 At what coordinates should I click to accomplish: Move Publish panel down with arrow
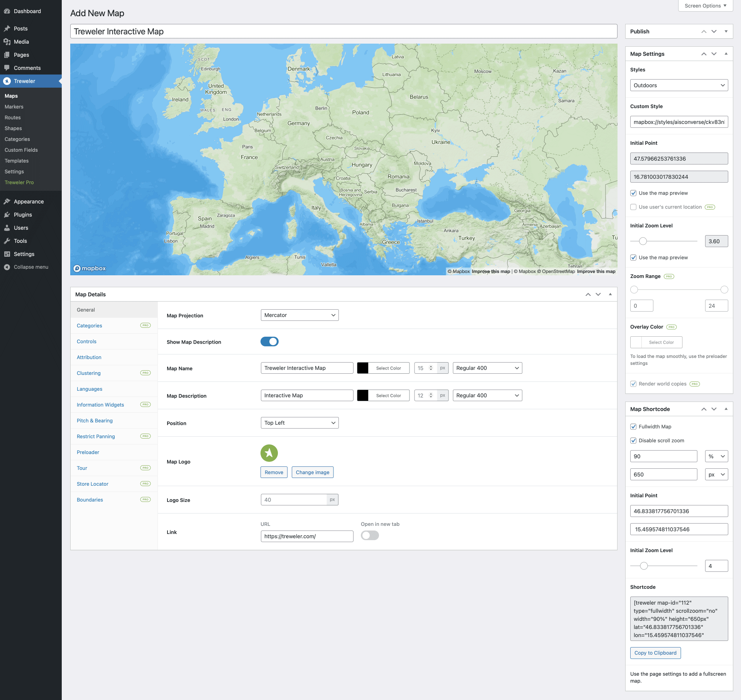point(714,32)
